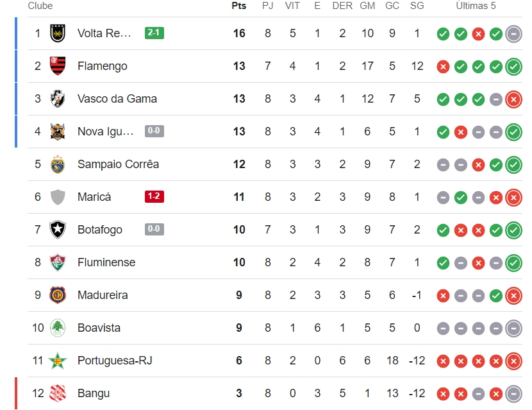Click the Sampaio Corrêa crest icon

pos(58,164)
